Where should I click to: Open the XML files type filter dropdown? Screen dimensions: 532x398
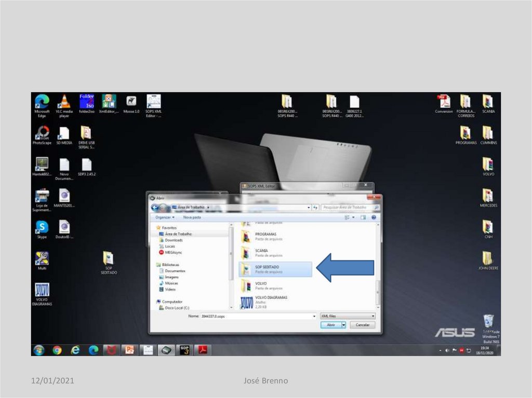[348, 316]
